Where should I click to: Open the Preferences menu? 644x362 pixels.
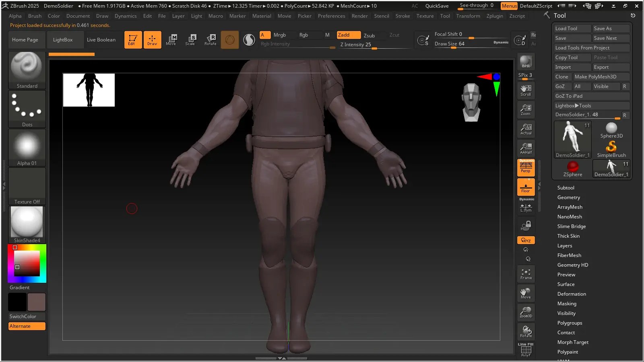click(x=331, y=16)
